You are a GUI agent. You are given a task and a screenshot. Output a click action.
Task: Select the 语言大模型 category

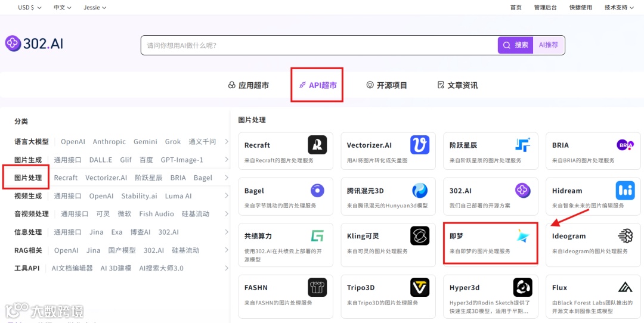click(31, 142)
